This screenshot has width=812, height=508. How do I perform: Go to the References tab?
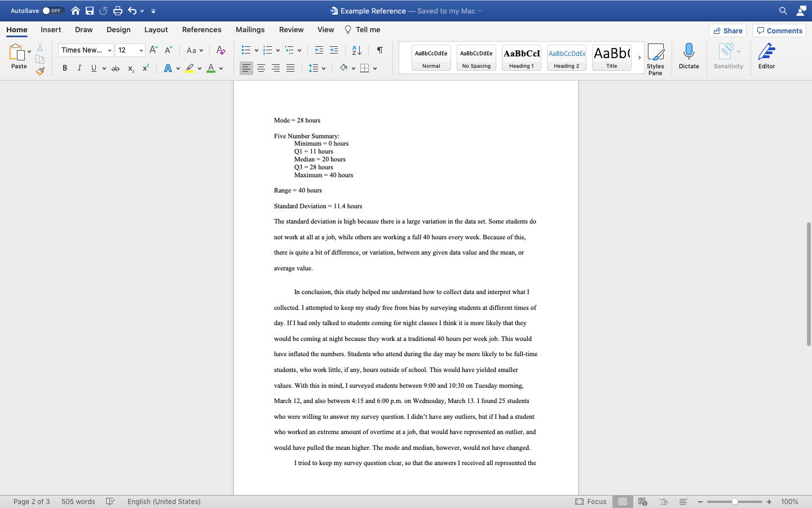pyautogui.click(x=202, y=29)
